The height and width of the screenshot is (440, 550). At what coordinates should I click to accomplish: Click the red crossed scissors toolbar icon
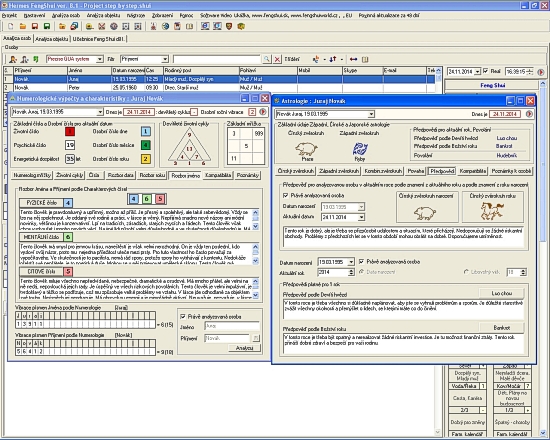(102, 26)
